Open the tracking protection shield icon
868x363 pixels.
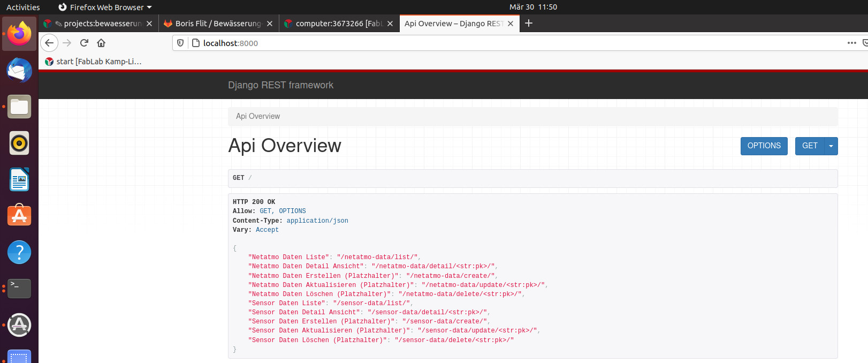181,43
